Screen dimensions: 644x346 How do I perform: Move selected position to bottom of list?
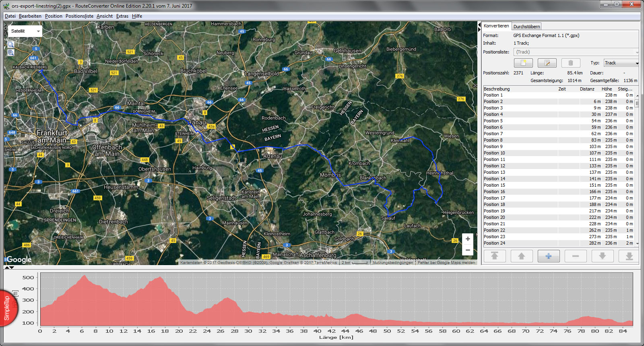pos(629,256)
